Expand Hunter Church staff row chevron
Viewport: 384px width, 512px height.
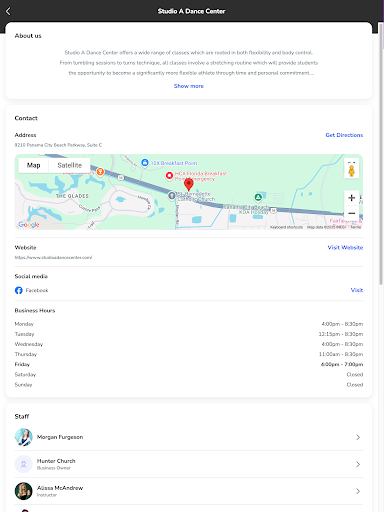[x=358, y=464]
